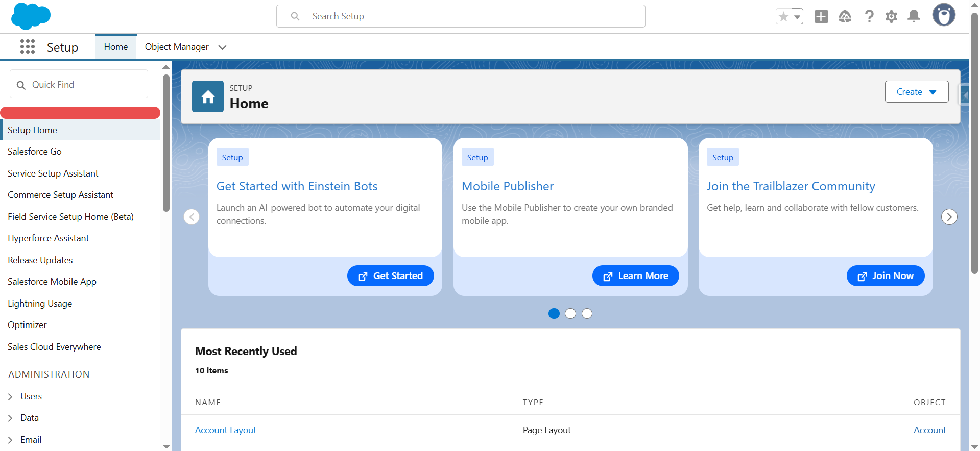Show previous carousel cards
The width and height of the screenshot is (980, 451).
tap(192, 217)
